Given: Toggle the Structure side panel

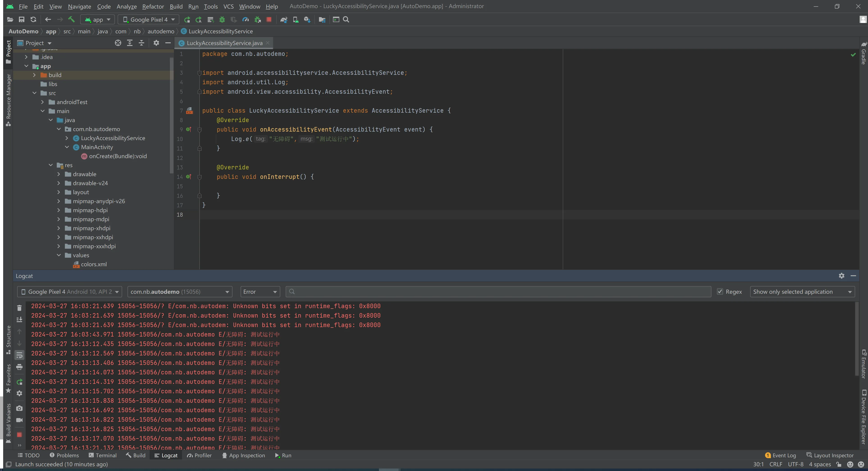Looking at the screenshot, I should click(x=8, y=340).
